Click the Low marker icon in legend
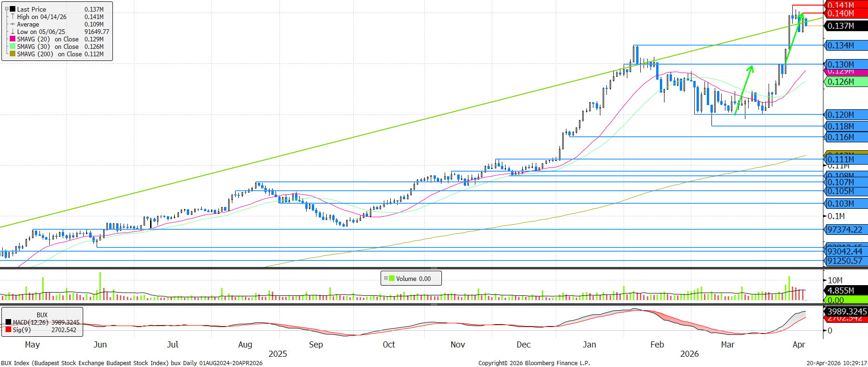868x367 pixels. click(13, 32)
